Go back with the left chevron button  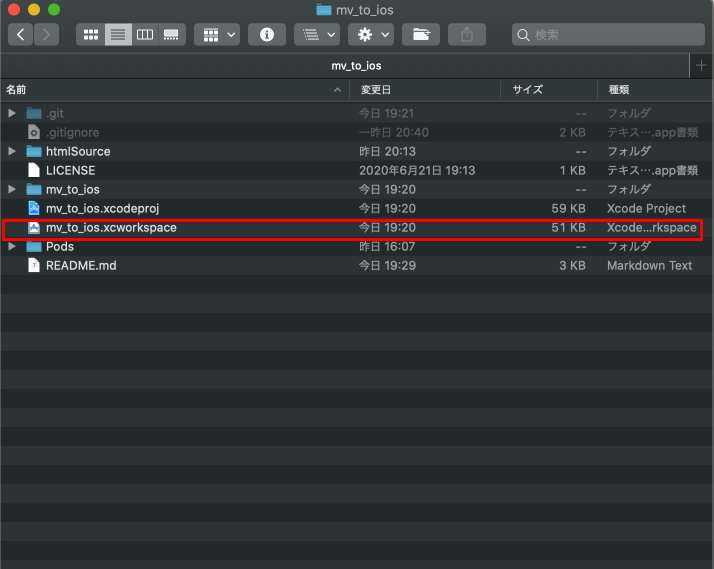click(20, 35)
